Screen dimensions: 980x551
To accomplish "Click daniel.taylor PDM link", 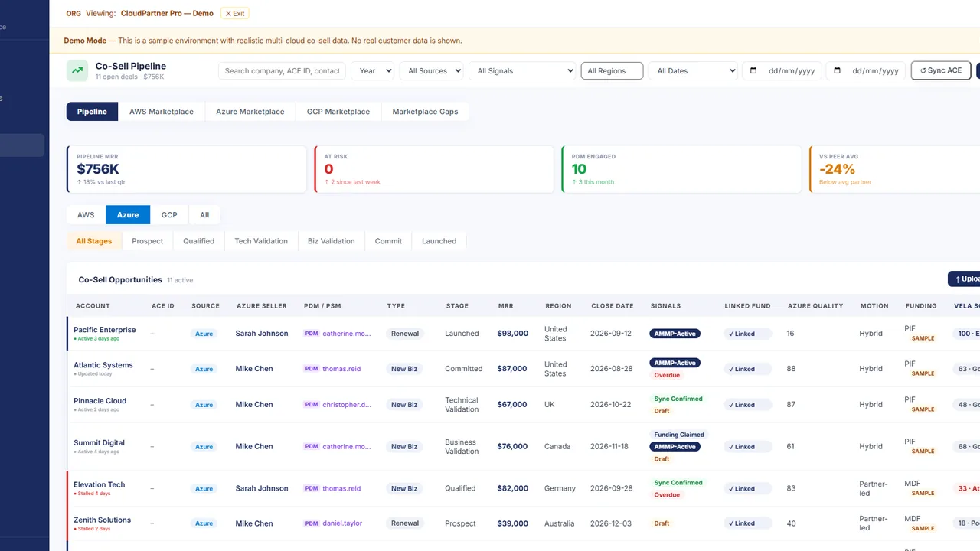I will pyautogui.click(x=342, y=523).
